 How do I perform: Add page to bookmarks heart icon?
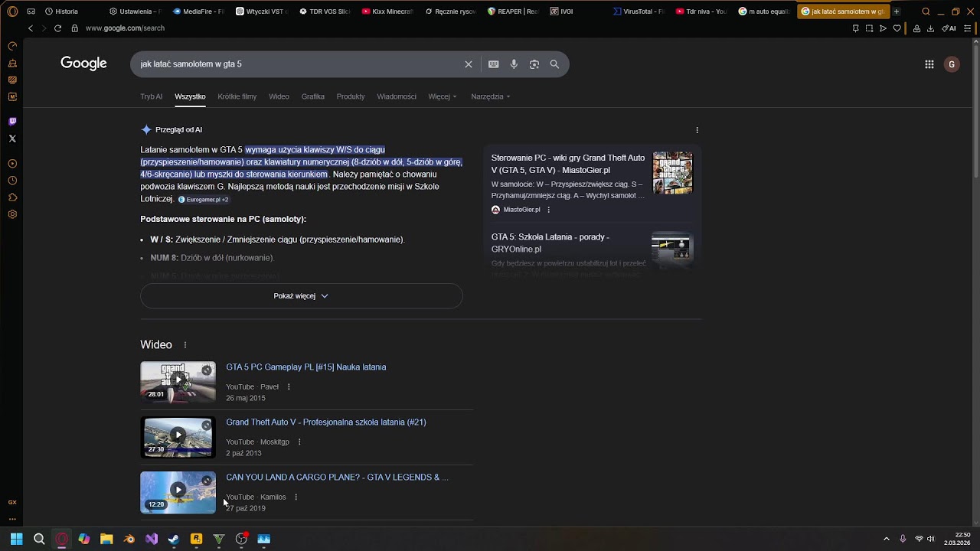tap(897, 28)
